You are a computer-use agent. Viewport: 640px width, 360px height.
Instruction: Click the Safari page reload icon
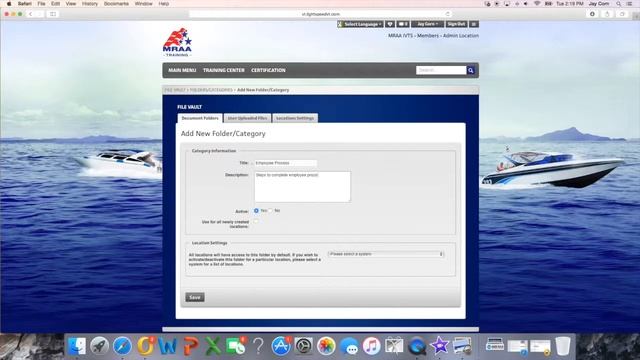pos(447,14)
